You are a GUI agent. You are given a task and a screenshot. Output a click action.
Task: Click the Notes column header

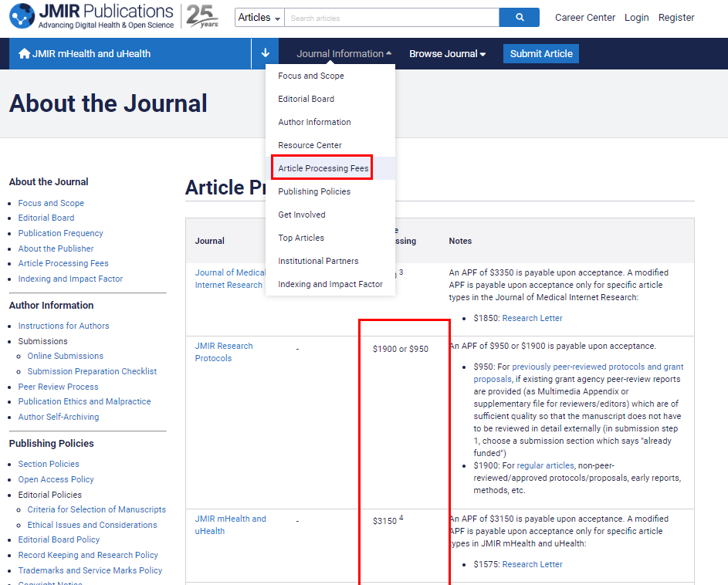click(460, 241)
